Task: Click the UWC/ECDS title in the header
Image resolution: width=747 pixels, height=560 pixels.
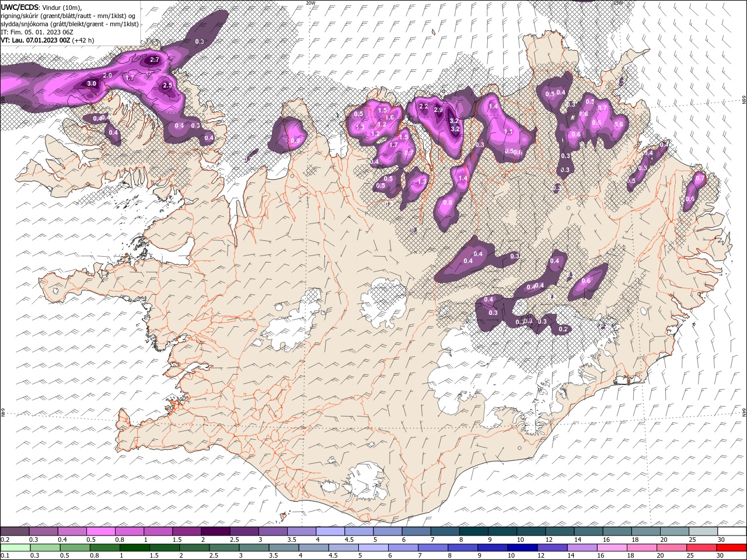Action: 20,6
